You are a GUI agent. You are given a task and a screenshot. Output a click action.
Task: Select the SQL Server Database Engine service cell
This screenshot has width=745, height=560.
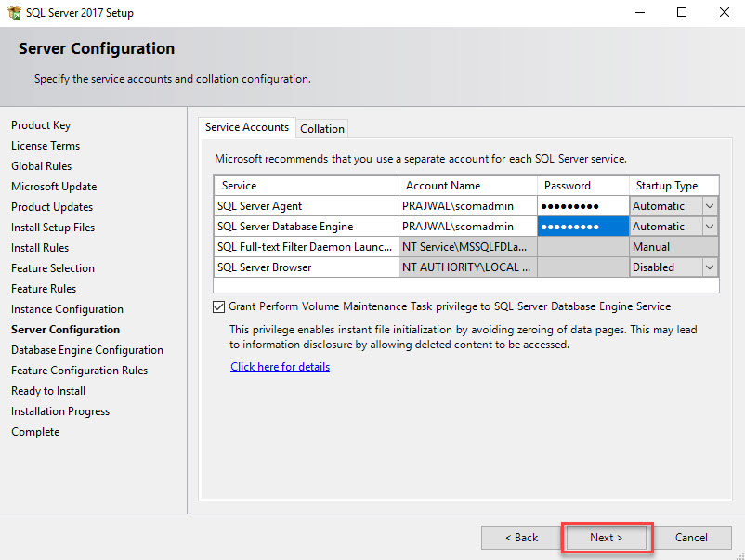click(307, 227)
